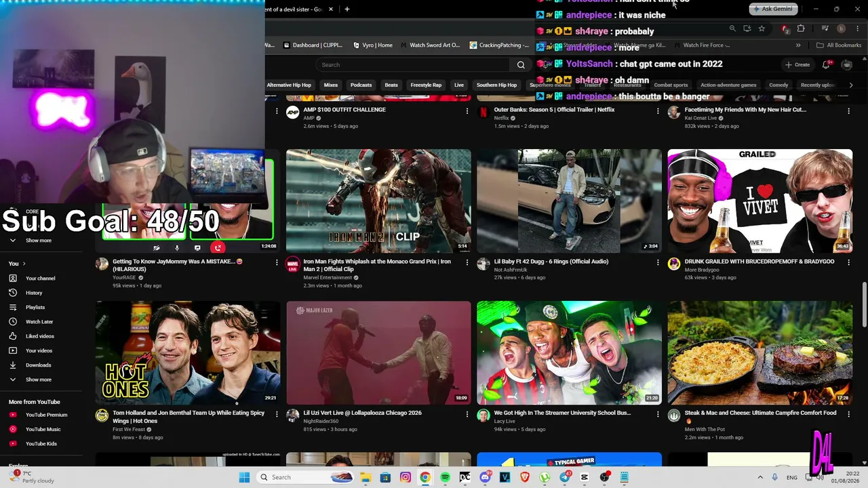The image size is (868, 488).
Task: Expand the You section chevron
Action: click(24, 264)
